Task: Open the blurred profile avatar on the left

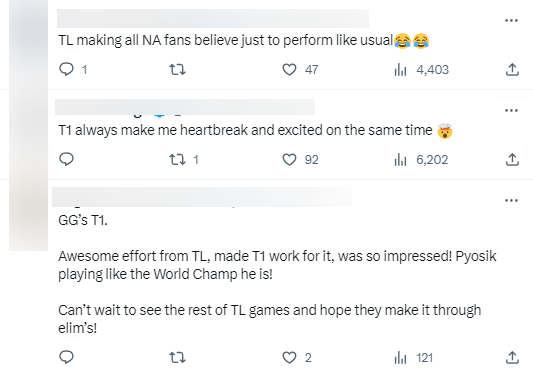Action: pyautogui.click(x=29, y=126)
